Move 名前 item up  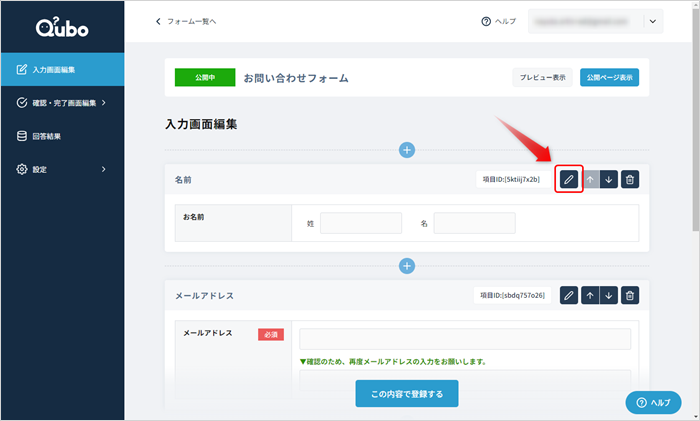click(590, 179)
